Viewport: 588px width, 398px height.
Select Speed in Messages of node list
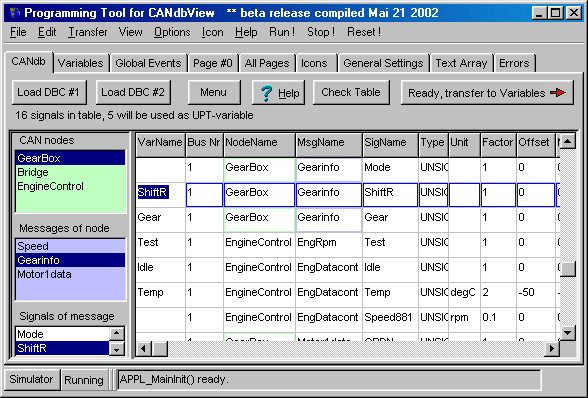coord(70,246)
